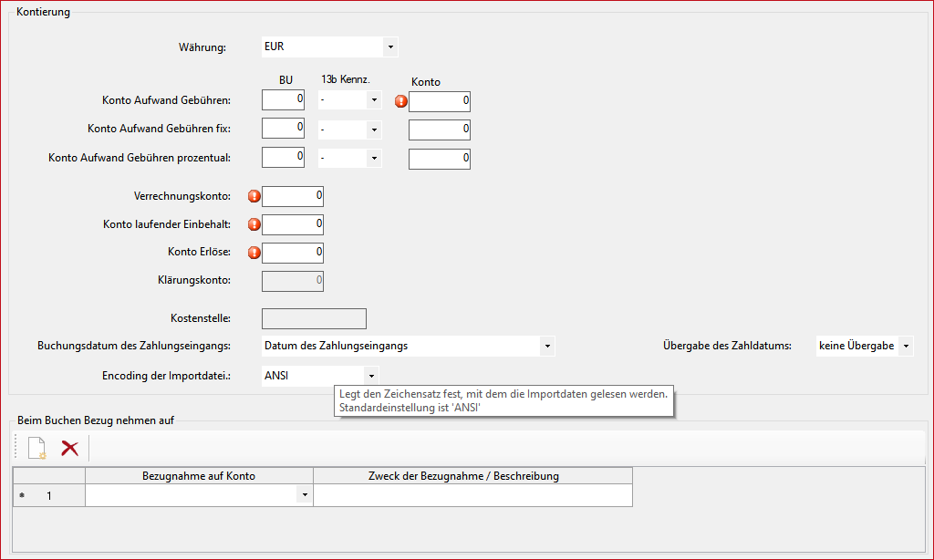Screen dimensions: 934x560
Task: Click warning icon beside Verrechnungskonto
Action: 254,196
